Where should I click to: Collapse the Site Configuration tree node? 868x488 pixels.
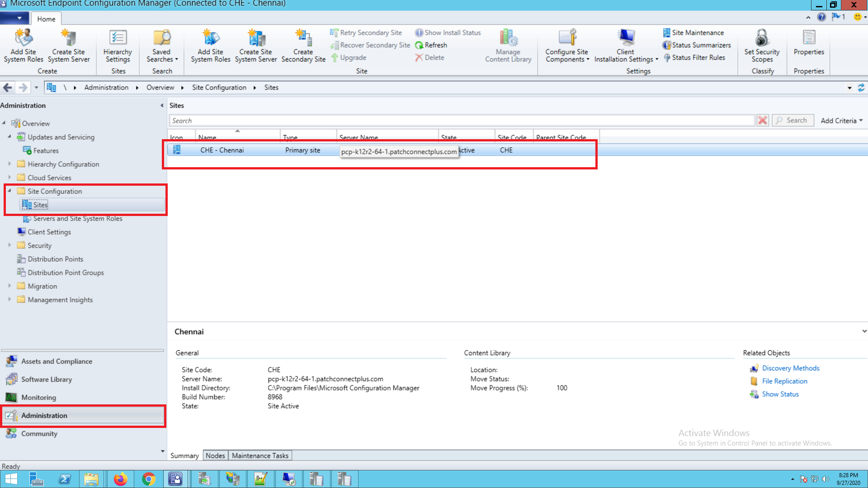click(9, 191)
